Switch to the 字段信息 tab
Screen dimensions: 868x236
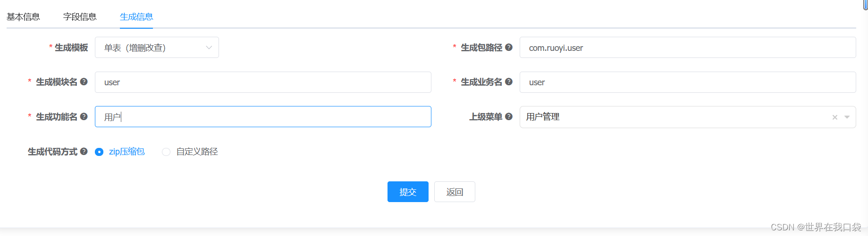click(80, 17)
